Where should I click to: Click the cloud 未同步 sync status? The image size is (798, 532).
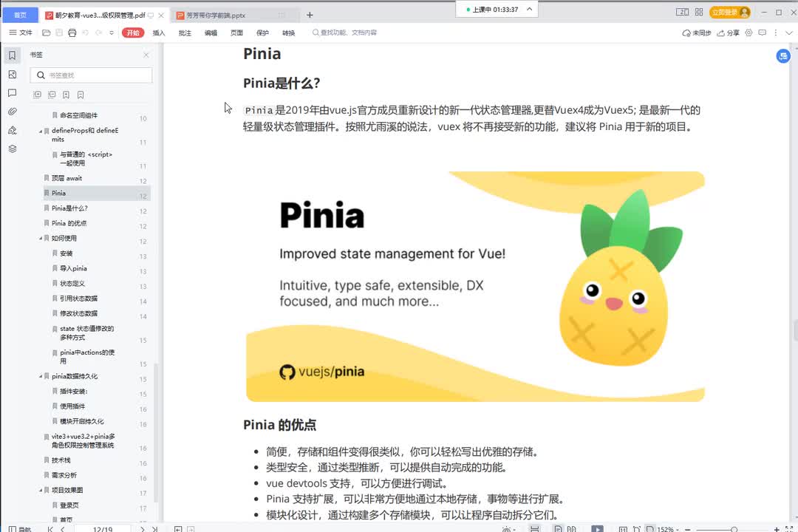coord(697,33)
